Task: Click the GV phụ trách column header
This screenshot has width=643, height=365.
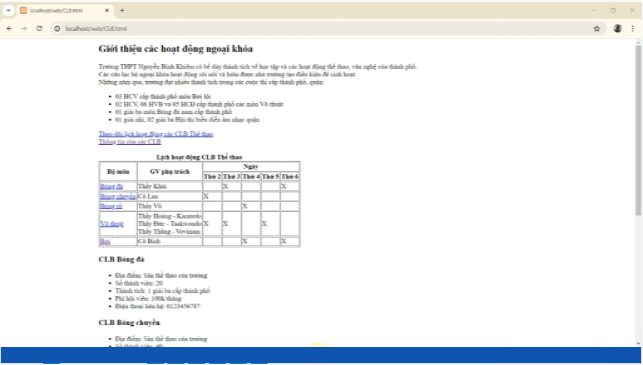Action: 170,171
